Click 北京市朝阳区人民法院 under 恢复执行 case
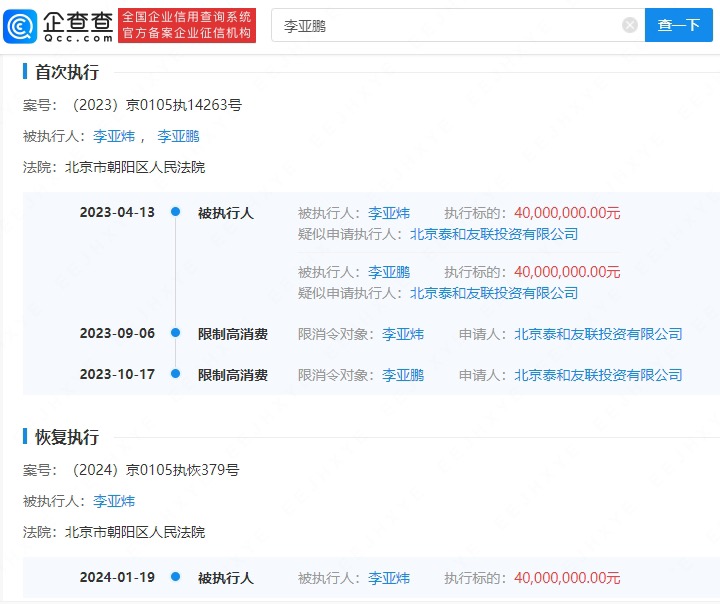The image size is (720, 604). (135, 532)
